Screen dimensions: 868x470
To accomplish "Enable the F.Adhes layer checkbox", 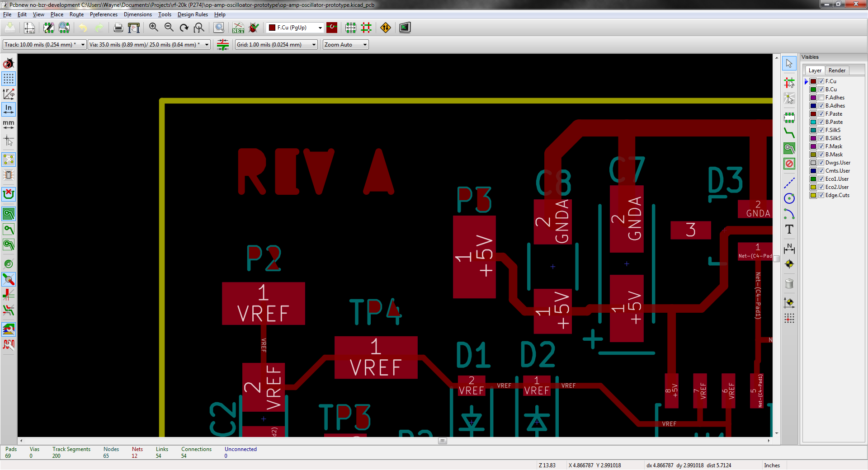I will point(821,98).
